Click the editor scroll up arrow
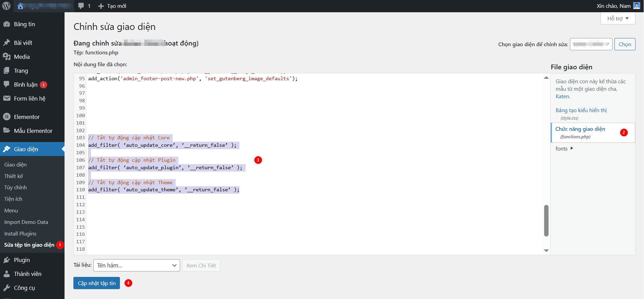The image size is (644, 299). coord(546,78)
